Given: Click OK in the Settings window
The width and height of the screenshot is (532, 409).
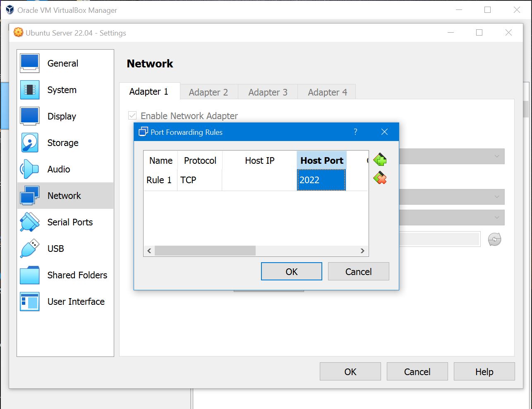Looking at the screenshot, I should [x=350, y=371].
